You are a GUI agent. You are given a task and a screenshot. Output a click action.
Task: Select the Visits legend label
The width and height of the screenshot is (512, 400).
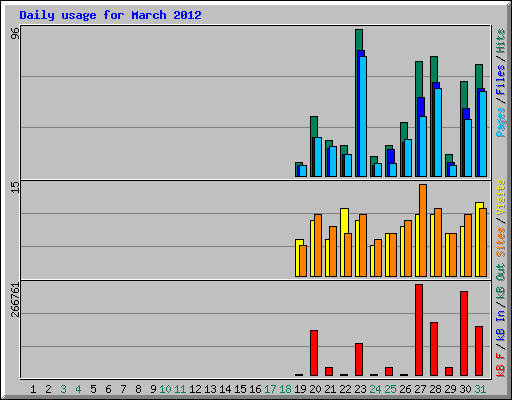click(x=500, y=198)
